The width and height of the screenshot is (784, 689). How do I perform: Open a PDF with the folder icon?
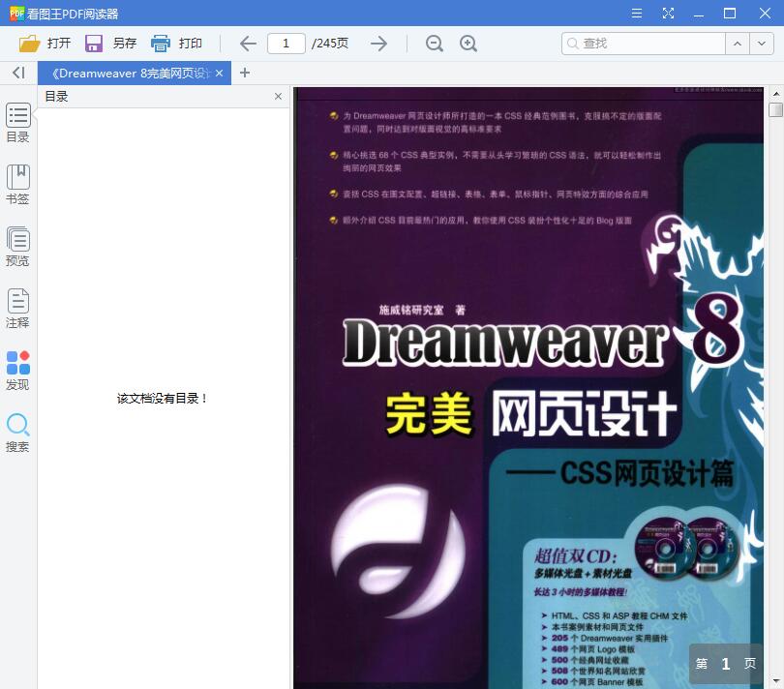click(29, 44)
